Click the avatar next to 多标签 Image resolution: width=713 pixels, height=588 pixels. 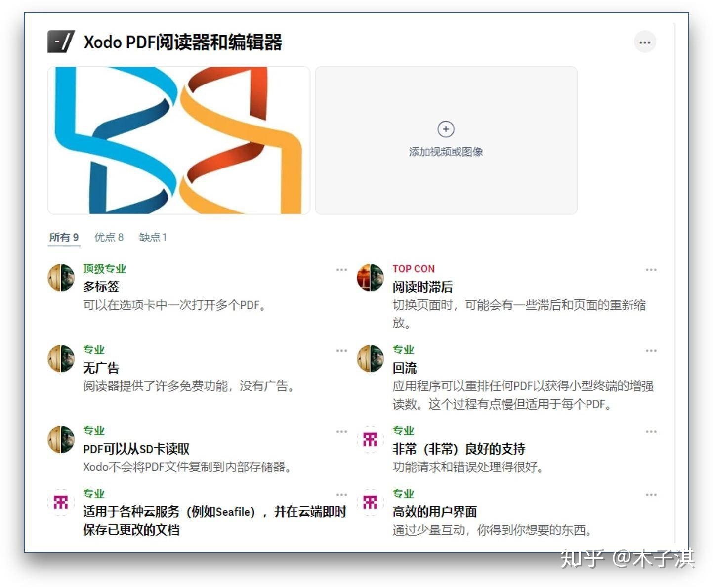pos(61,277)
